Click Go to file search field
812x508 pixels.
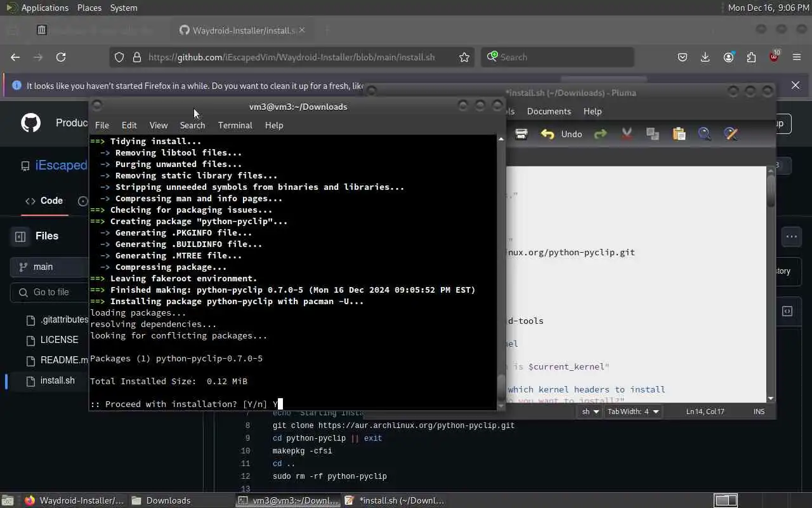coord(49,292)
